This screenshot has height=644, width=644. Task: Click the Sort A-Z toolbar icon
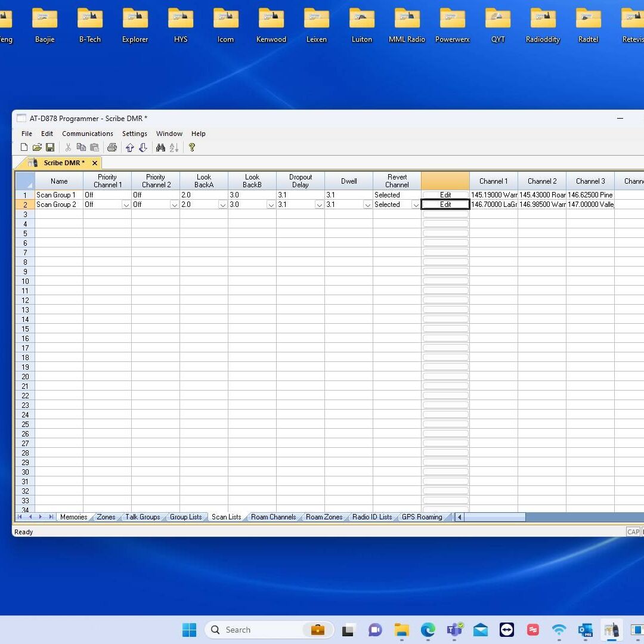(174, 147)
